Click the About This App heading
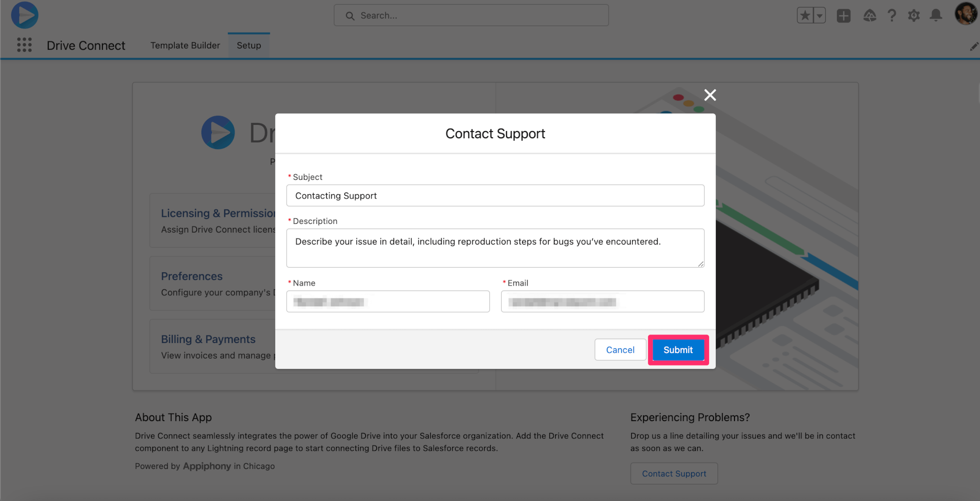This screenshot has width=980, height=501. click(x=173, y=417)
